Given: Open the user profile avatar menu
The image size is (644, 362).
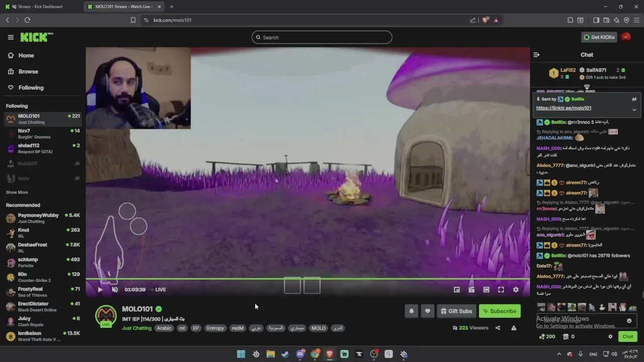Looking at the screenshot, I should [626, 37].
